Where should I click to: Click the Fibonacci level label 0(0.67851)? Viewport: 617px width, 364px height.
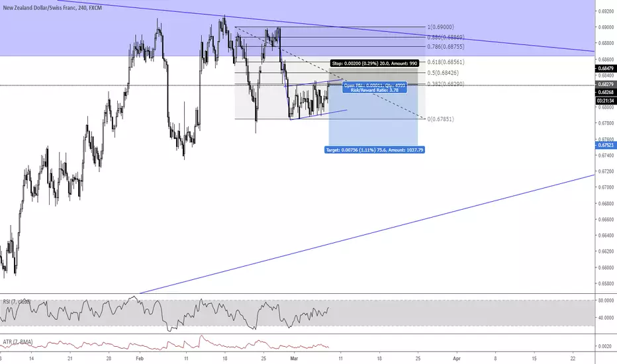pos(441,119)
